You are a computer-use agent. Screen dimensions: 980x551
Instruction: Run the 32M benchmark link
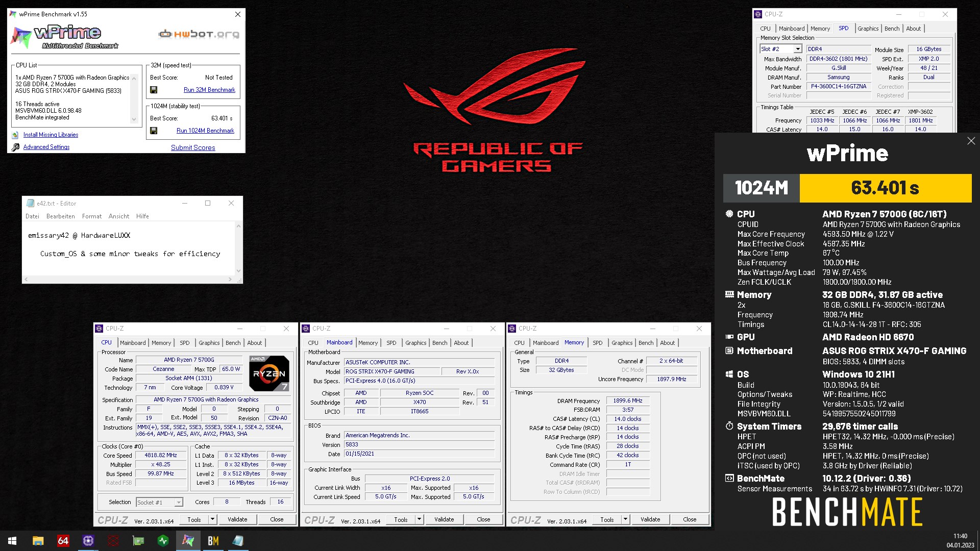209,90
